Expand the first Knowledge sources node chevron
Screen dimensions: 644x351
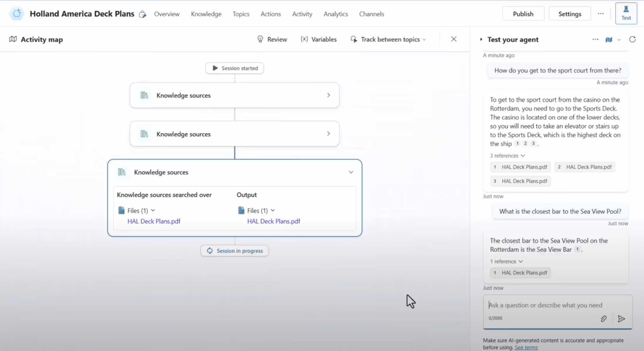point(329,95)
